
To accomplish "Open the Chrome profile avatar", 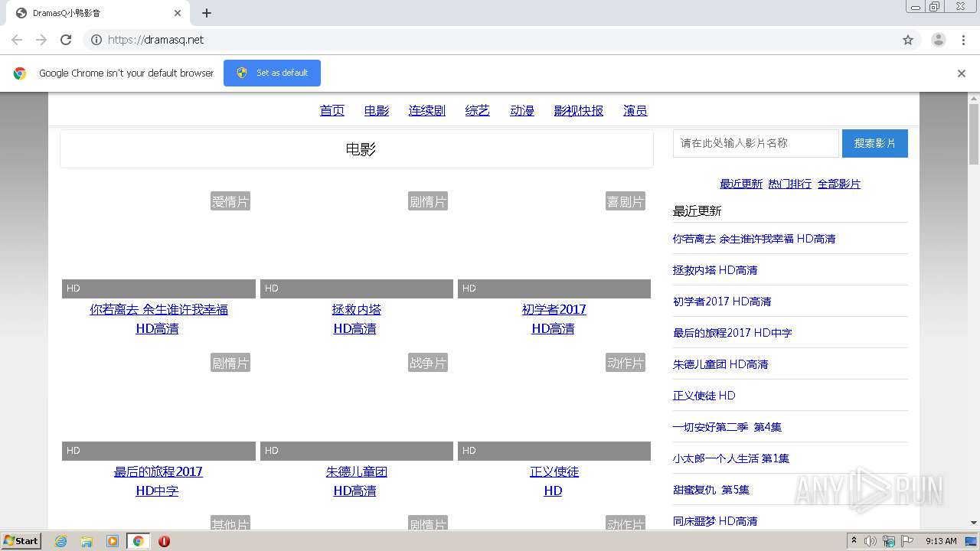I will (x=939, y=40).
